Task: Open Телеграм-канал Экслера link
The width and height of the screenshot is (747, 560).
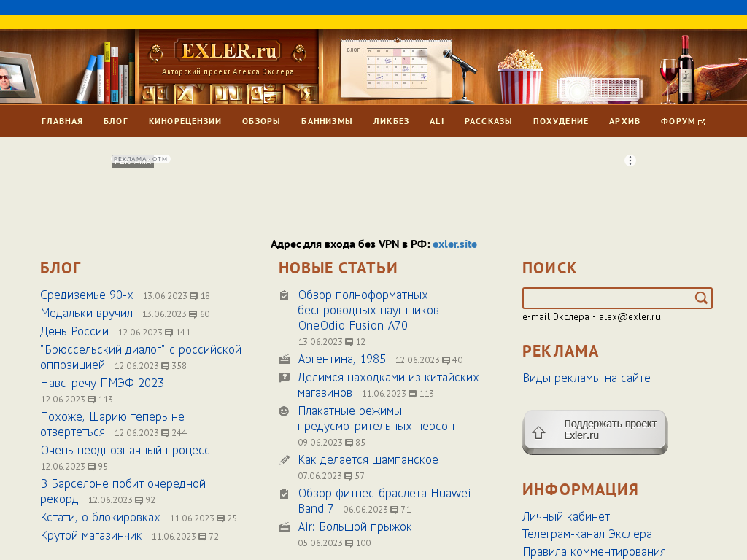Action: point(587,534)
